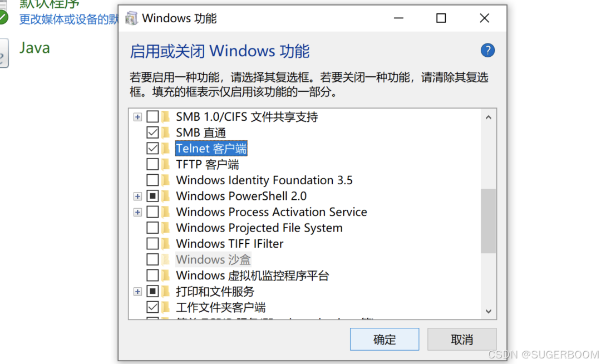The width and height of the screenshot is (601, 364).
Task: Click the 确定 button
Action: click(385, 339)
